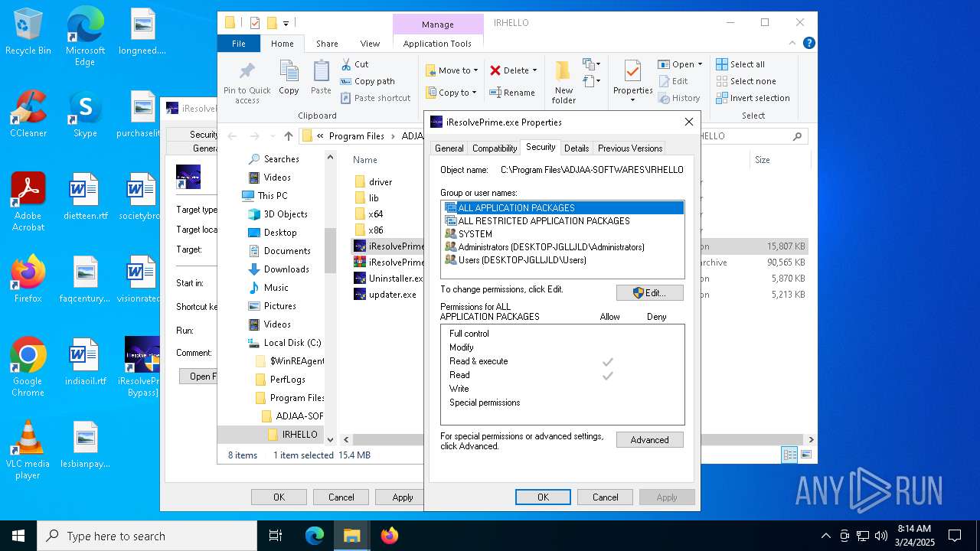The height and width of the screenshot is (551, 980).
Task: Select the driver folder in file list
Action: (380, 181)
